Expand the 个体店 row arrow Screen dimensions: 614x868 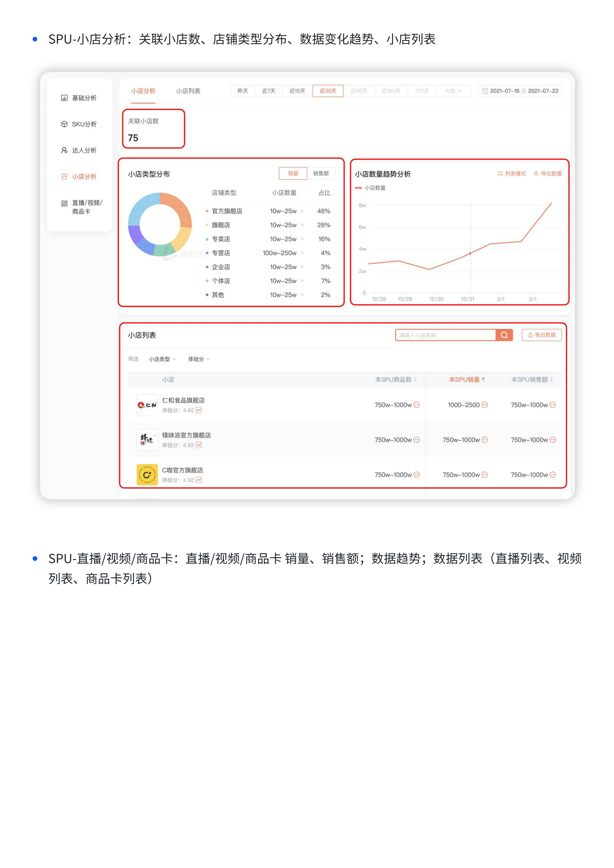[302, 281]
